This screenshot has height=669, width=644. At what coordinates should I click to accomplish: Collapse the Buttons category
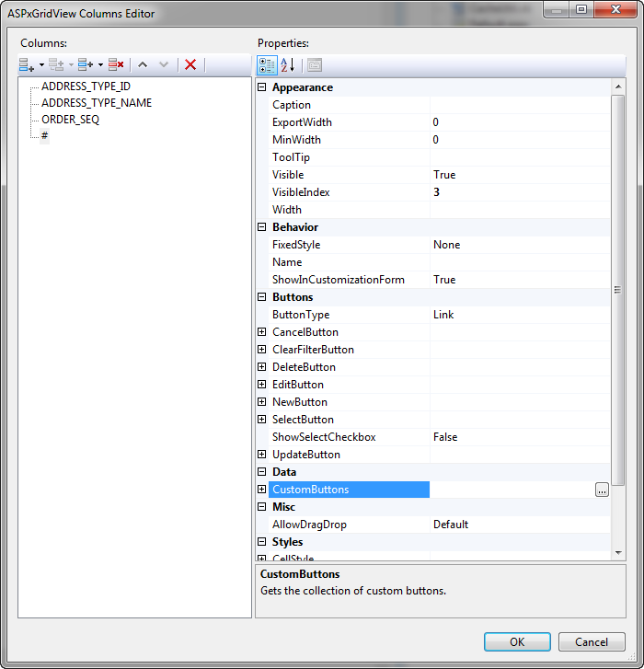[262, 297]
